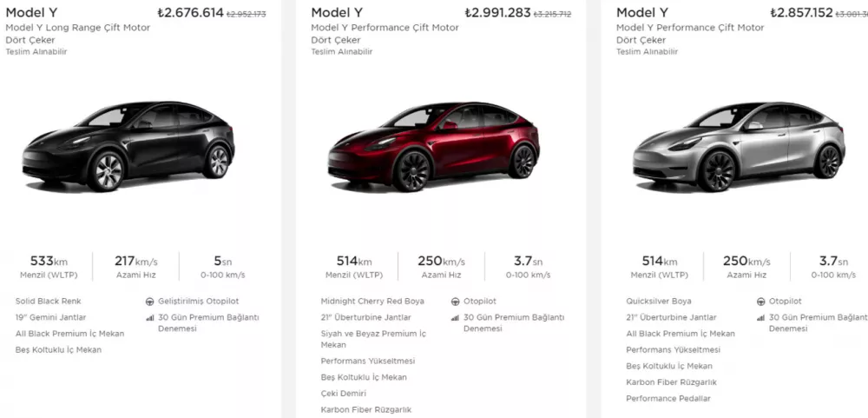Click the connectivity bars icon in the red Model Y card

tap(455, 317)
